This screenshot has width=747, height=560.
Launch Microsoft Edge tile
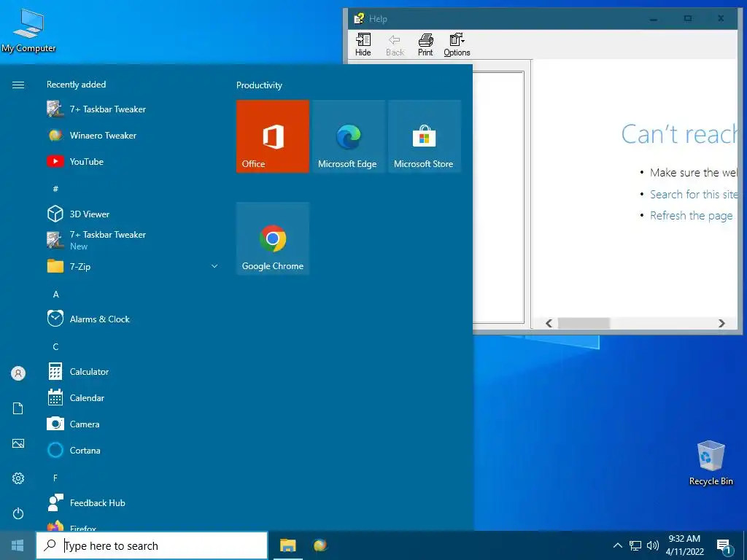click(348, 136)
